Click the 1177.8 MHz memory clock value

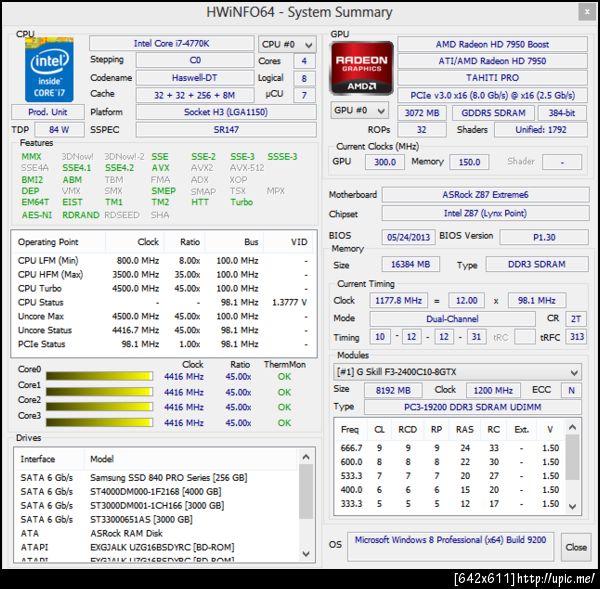pos(398,300)
